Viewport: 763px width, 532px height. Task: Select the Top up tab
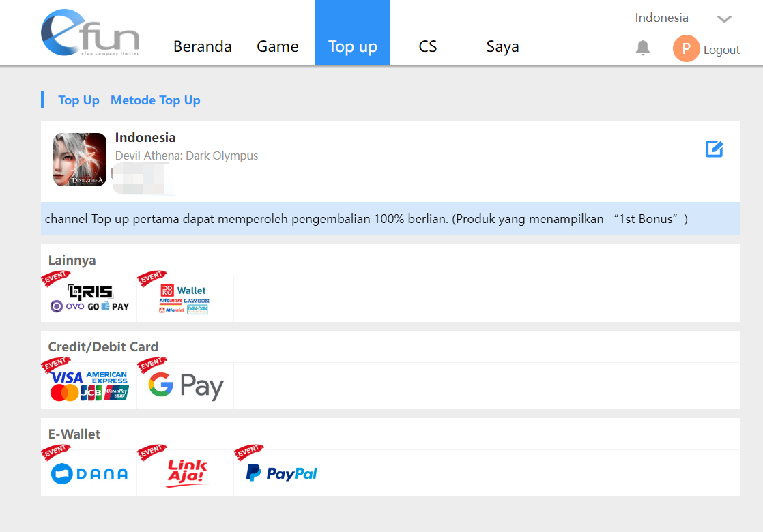coord(353,33)
